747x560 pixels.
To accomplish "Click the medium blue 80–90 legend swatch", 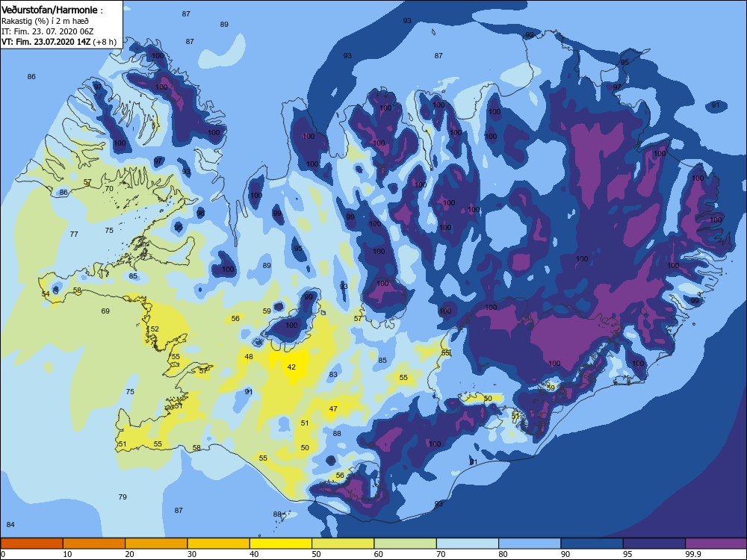I will (530, 544).
